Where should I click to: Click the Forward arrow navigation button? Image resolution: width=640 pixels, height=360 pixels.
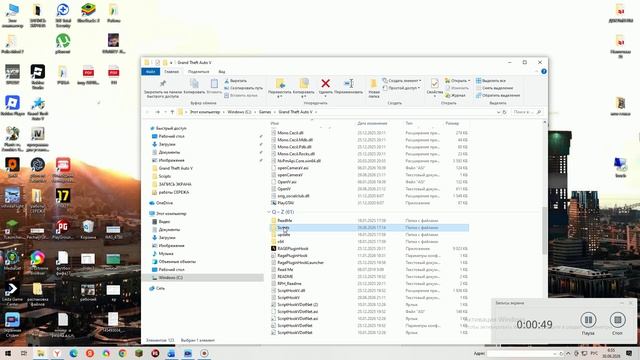click(x=158, y=112)
